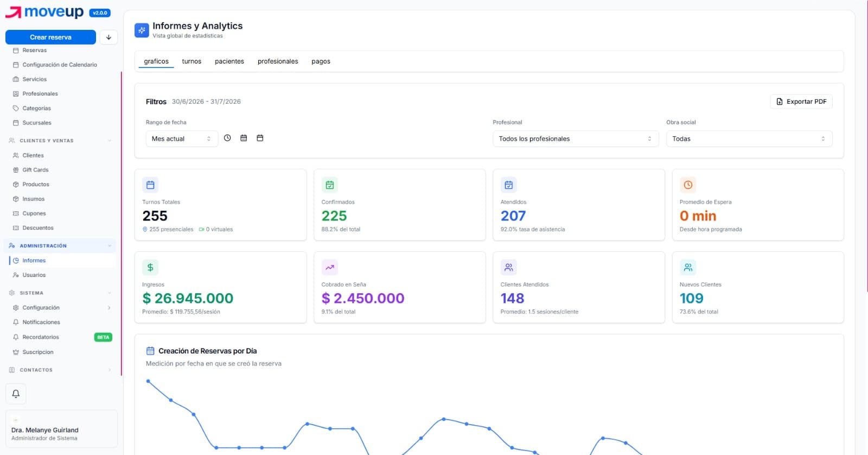Viewport: 868px width, 455px height.
Task: Open the arrow menu next to Crear reserva
Action: click(x=108, y=37)
